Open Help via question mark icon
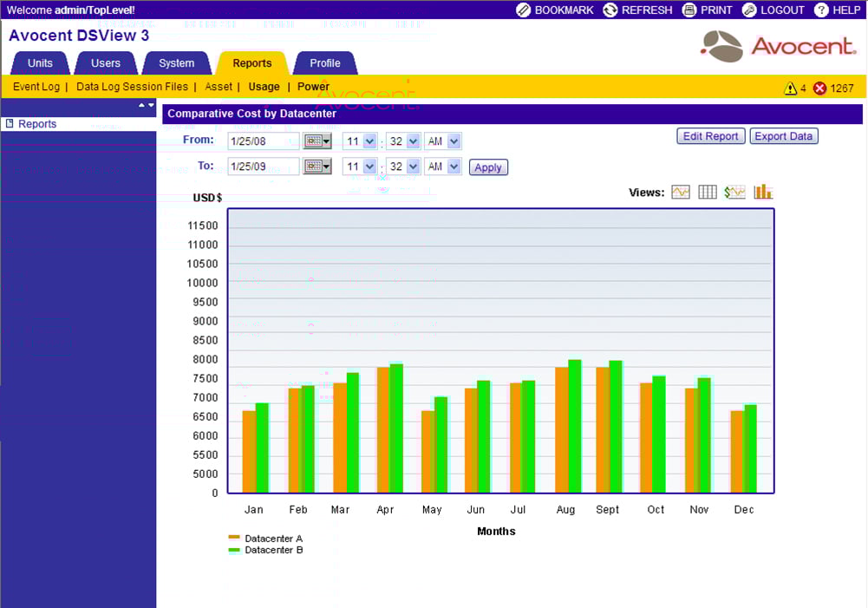 (821, 10)
